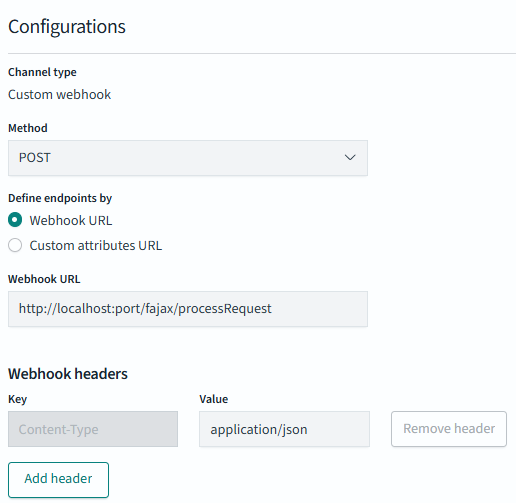Click the Configurations page heading
This screenshot has width=516, height=503.
(67, 27)
